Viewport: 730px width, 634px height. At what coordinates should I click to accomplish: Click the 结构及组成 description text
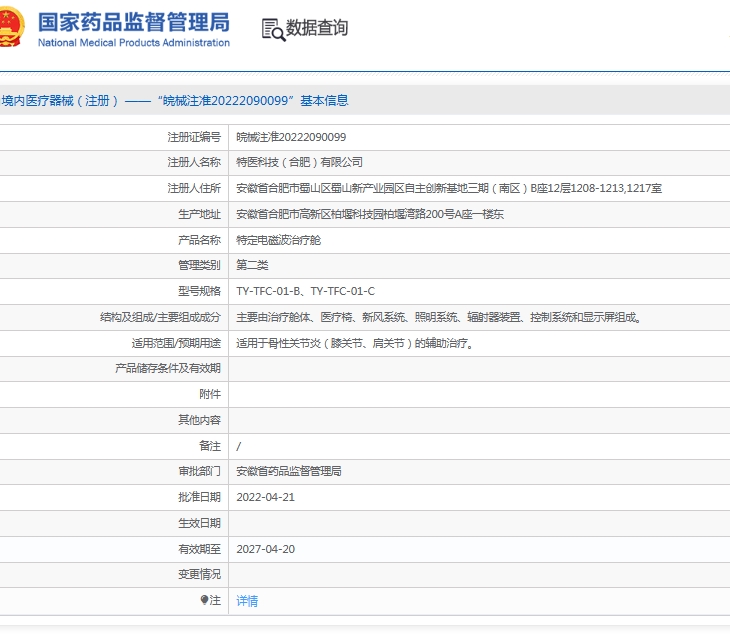(x=438, y=318)
